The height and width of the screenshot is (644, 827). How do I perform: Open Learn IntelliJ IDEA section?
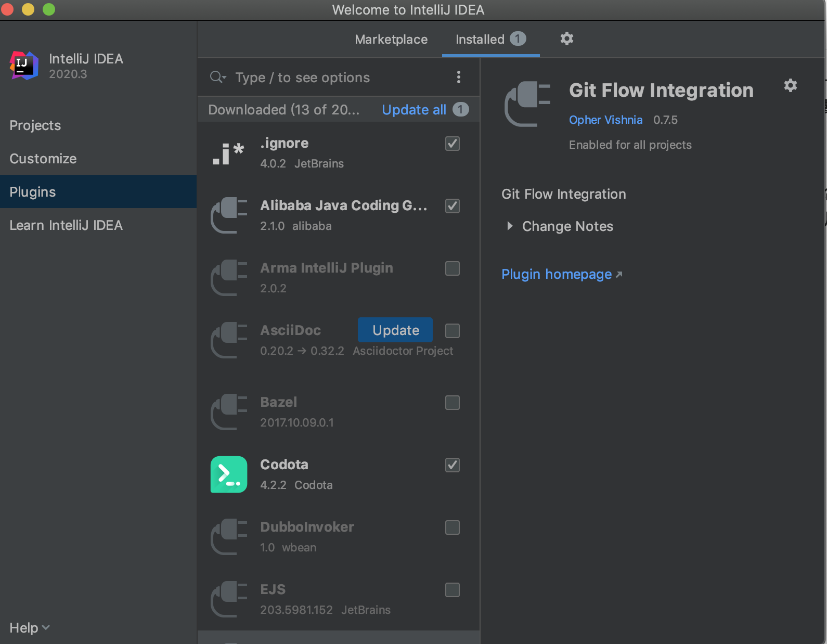coord(98,225)
